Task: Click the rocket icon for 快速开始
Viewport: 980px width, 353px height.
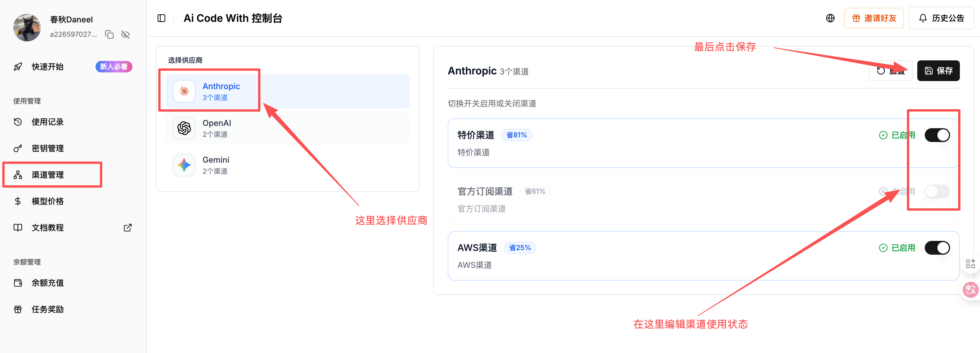Action: (18, 67)
